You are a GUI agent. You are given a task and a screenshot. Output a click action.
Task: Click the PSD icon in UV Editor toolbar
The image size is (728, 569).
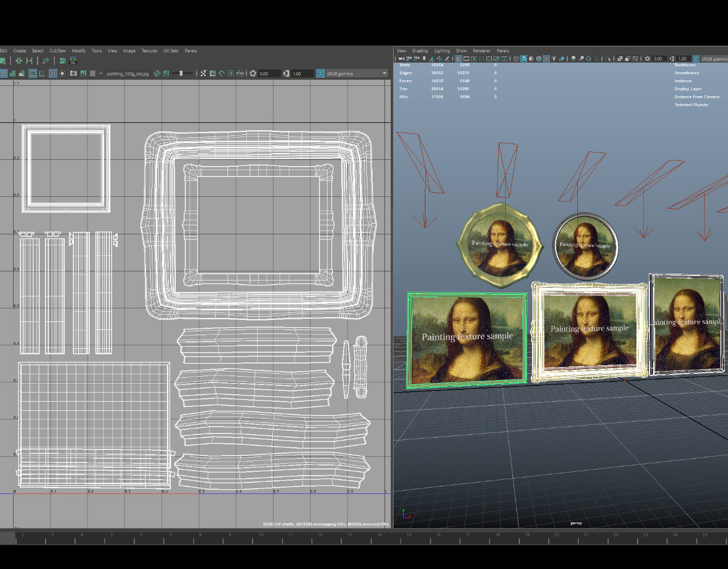239,73
